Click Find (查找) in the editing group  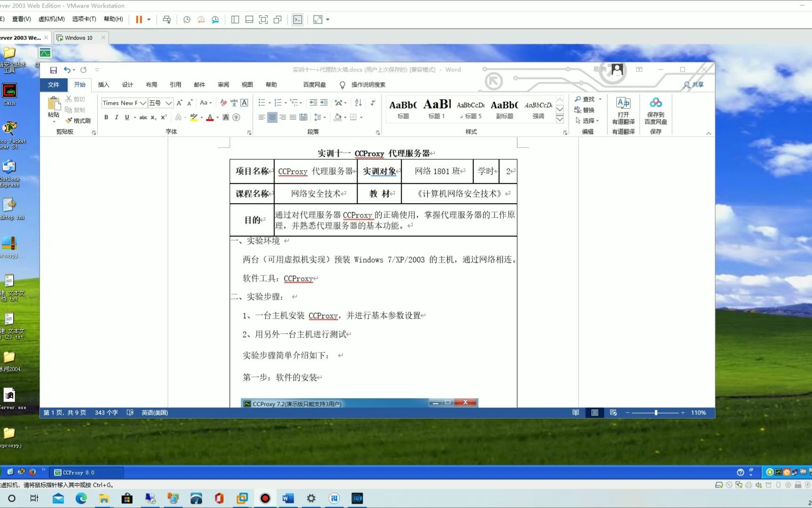(x=585, y=99)
